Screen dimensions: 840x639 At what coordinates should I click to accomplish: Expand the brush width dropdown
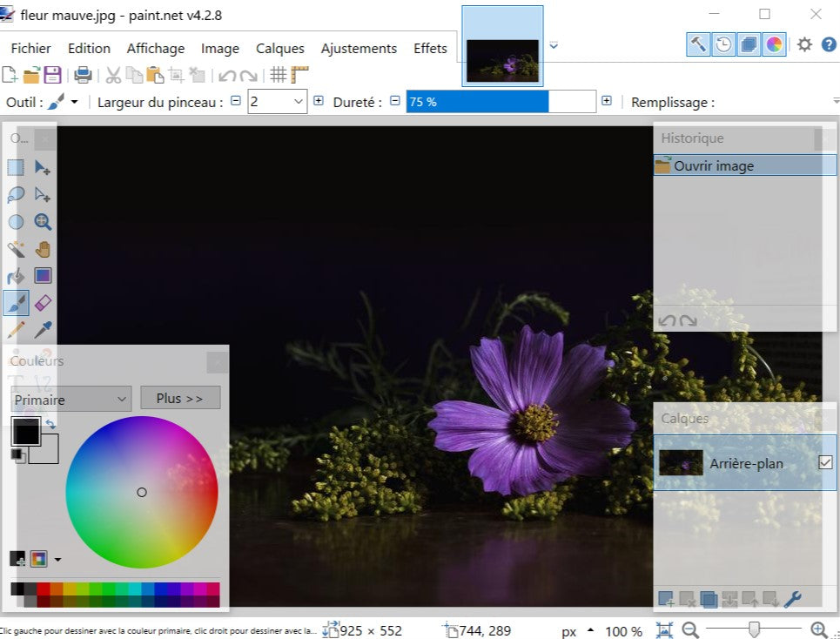pos(299,102)
